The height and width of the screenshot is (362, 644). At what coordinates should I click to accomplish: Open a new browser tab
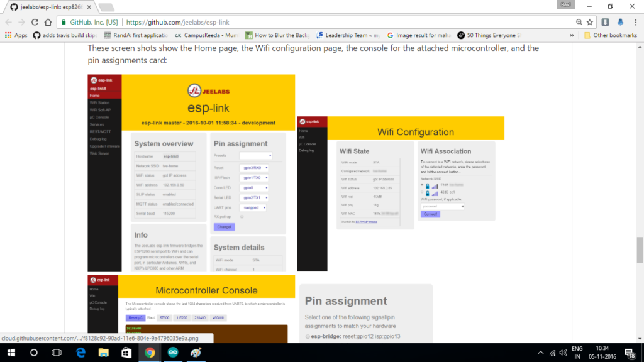[106, 7]
